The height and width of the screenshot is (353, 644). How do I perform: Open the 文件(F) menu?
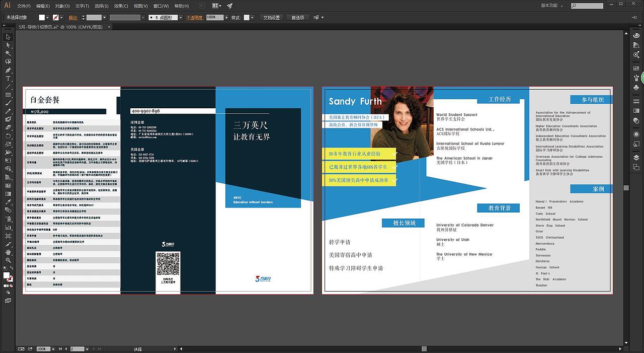[24, 6]
